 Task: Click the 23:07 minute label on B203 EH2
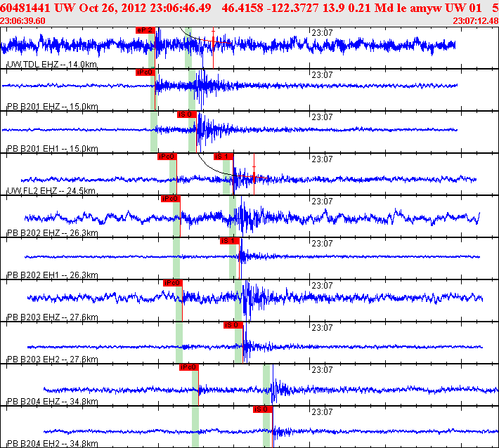322,328
